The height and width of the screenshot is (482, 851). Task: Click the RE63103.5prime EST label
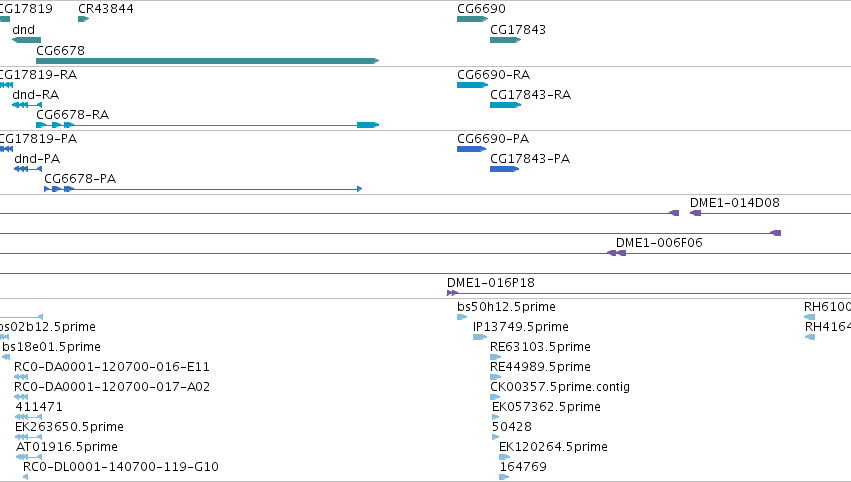point(540,347)
